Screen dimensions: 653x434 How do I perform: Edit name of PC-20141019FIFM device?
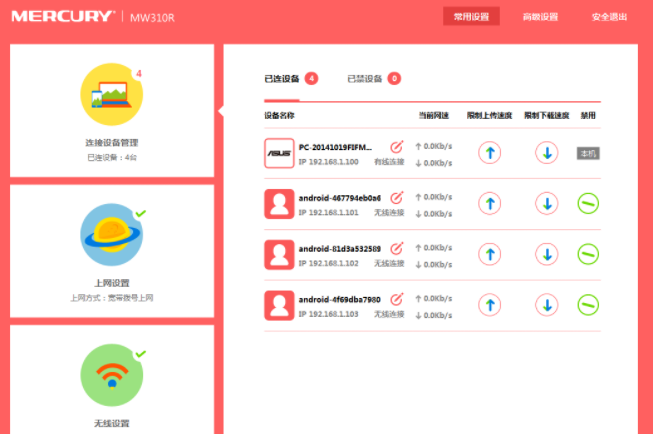[x=397, y=147]
